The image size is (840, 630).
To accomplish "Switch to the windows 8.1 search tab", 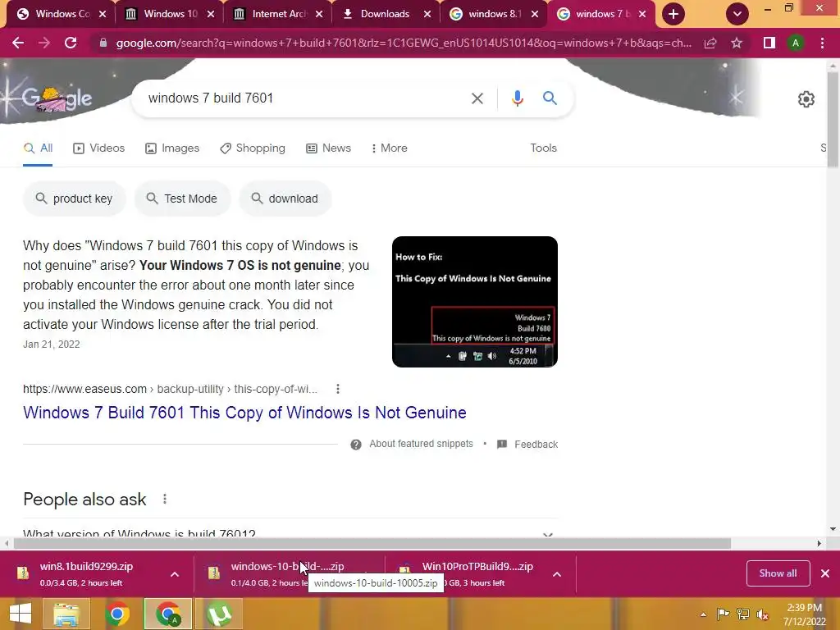I will coord(494,14).
